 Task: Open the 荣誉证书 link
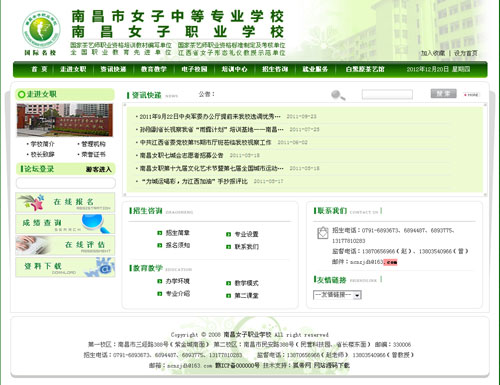pyautogui.click(x=93, y=154)
